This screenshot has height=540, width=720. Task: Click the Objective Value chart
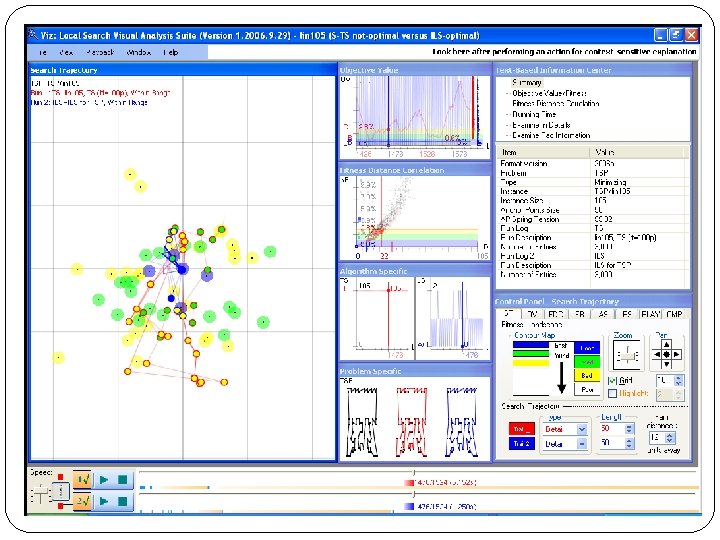click(415, 117)
